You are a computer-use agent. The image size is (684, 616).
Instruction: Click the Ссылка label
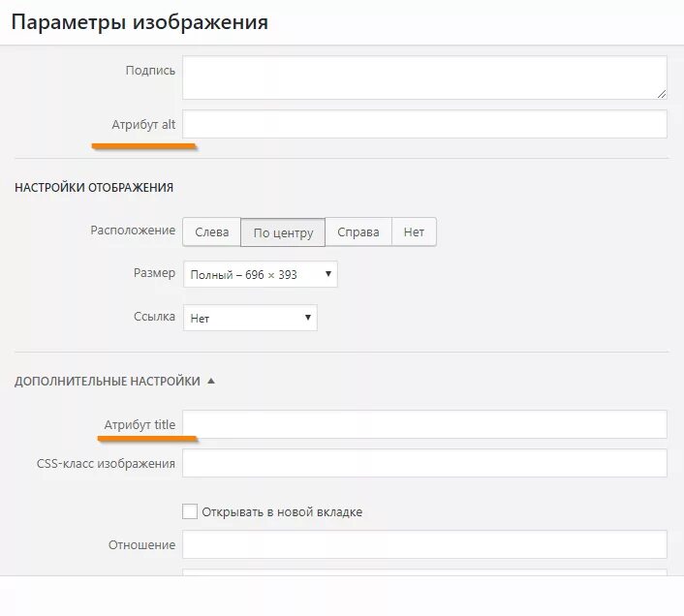tap(154, 317)
